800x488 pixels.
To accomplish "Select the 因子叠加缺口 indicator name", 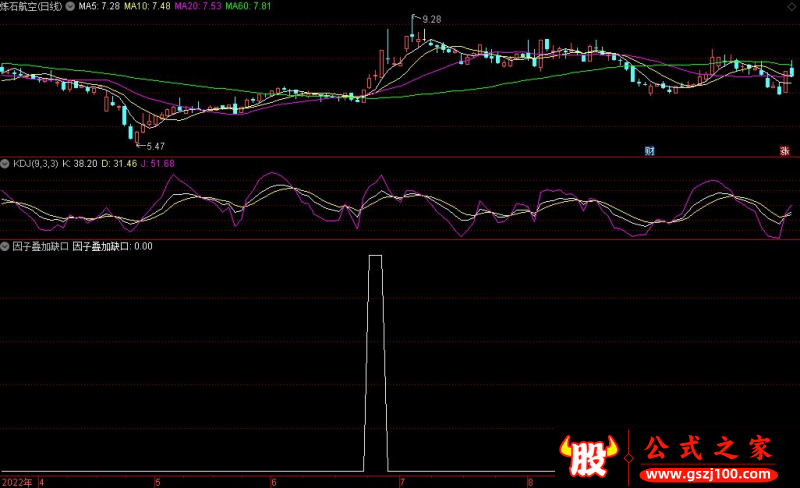I will tap(39, 245).
